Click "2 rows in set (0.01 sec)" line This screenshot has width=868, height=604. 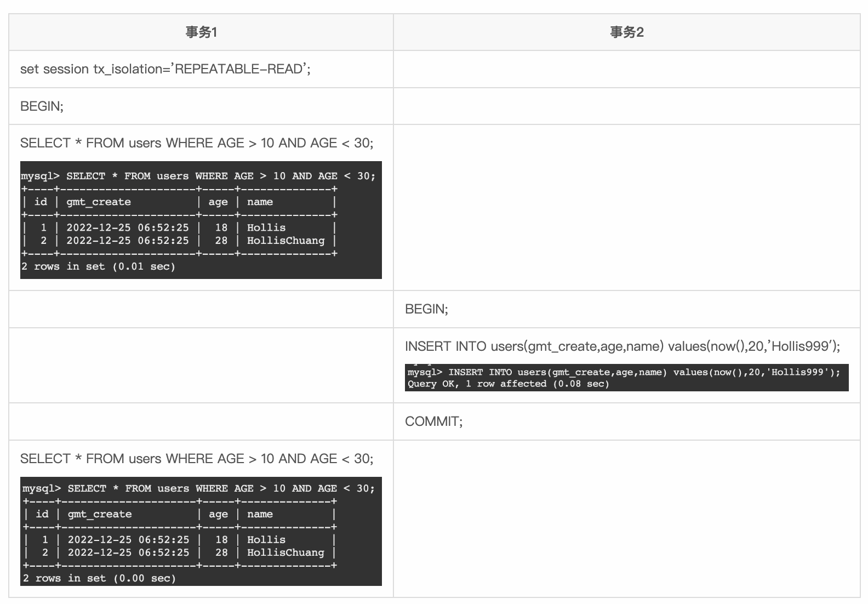pyautogui.click(x=98, y=266)
